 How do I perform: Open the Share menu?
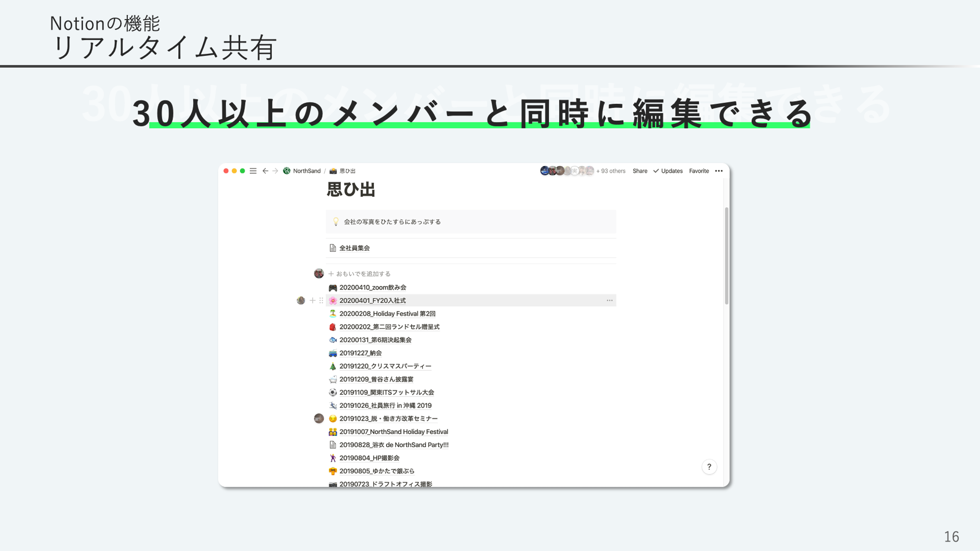coord(639,171)
